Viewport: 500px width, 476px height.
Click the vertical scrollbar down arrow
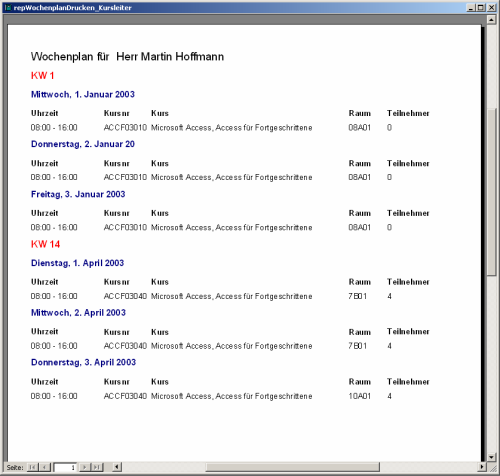491,457
